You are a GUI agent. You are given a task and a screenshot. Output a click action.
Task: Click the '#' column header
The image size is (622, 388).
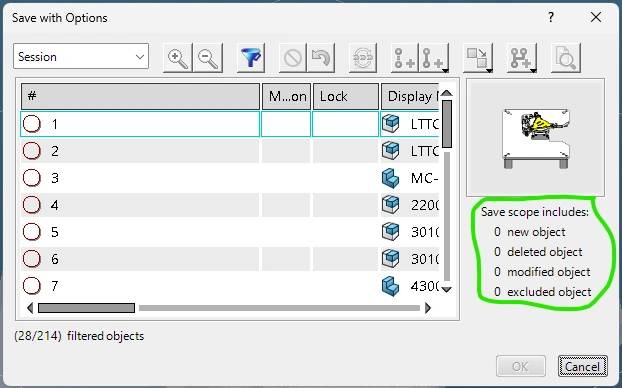click(140, 96)
